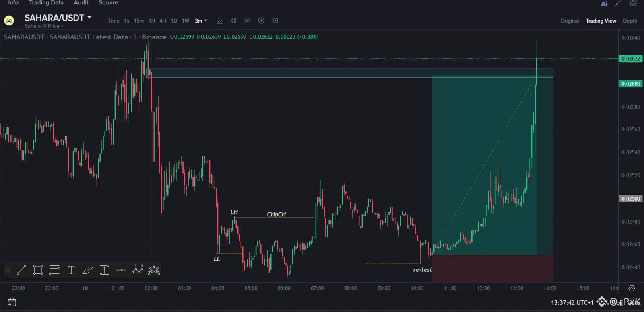
Task: Open the Sahara AI Price link
Action: 43,26
